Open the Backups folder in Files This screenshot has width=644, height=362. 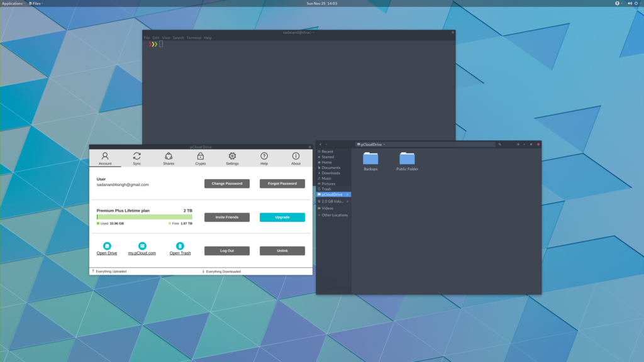coord(370,162)
